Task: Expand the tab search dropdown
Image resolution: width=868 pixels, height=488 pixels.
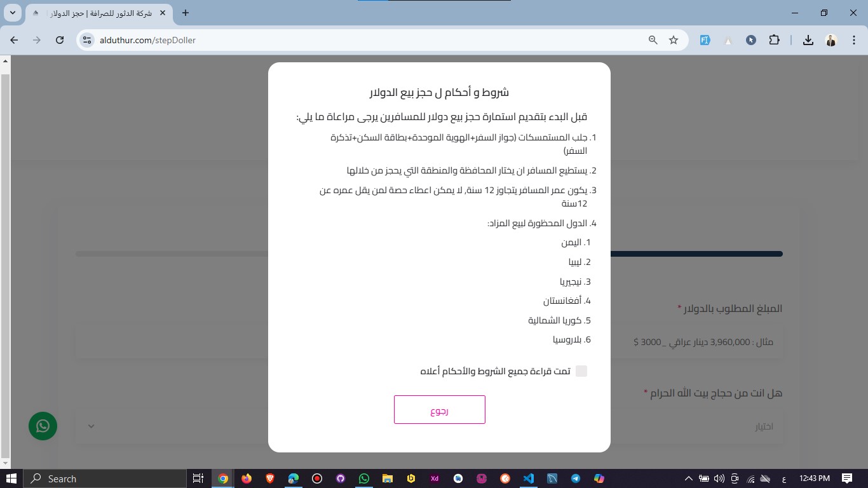Action: (x=13, y=13)
